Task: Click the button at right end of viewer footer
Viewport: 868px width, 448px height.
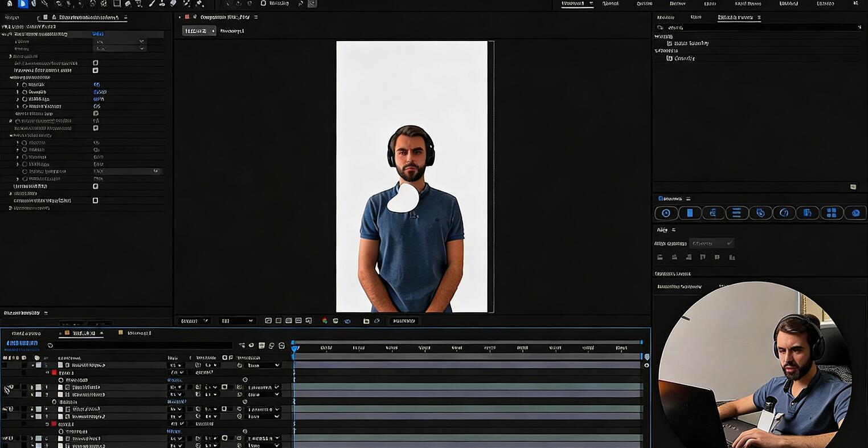Action: [x=404, y=321]
